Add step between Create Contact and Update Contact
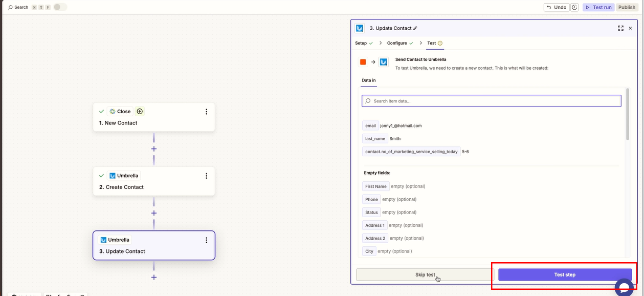This screenshot has height=296, width=644. click(154, 213)
